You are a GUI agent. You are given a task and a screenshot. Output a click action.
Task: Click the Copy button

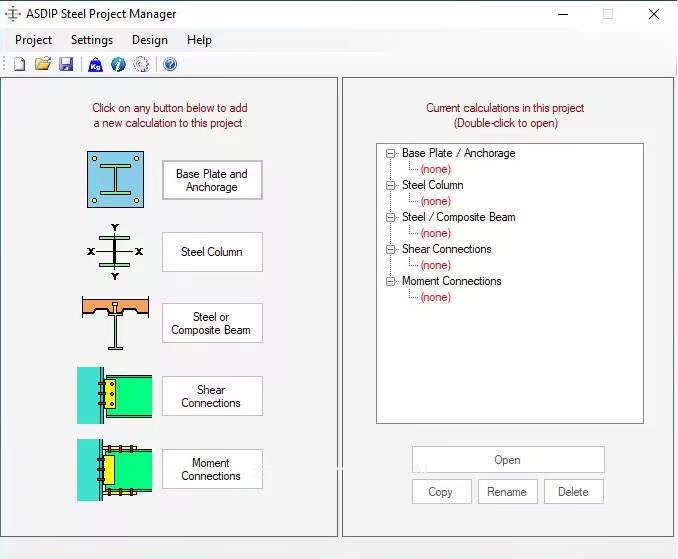click(x=441, y=492)
